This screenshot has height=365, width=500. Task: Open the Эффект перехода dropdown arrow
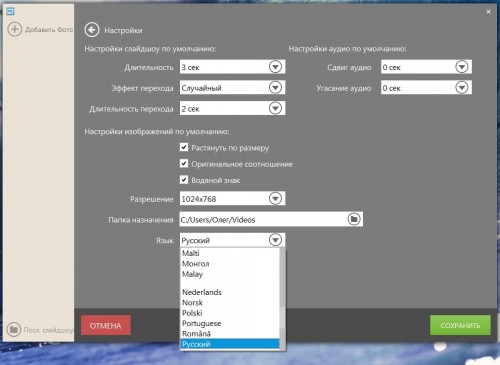click(275, 88)
